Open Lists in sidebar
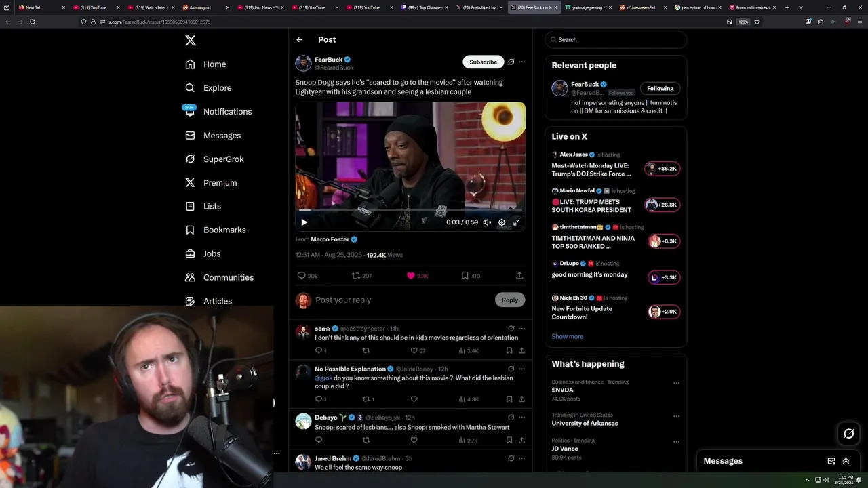 (x=203, y=207)
